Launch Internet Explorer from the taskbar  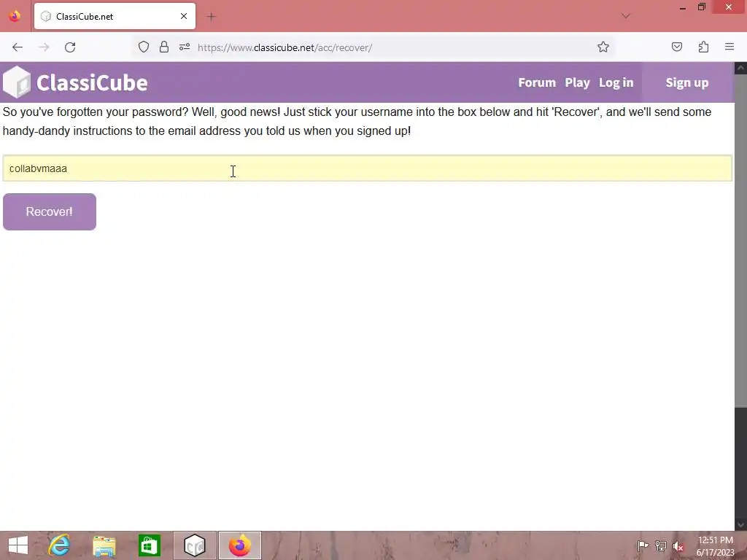(x=59, y=545)
